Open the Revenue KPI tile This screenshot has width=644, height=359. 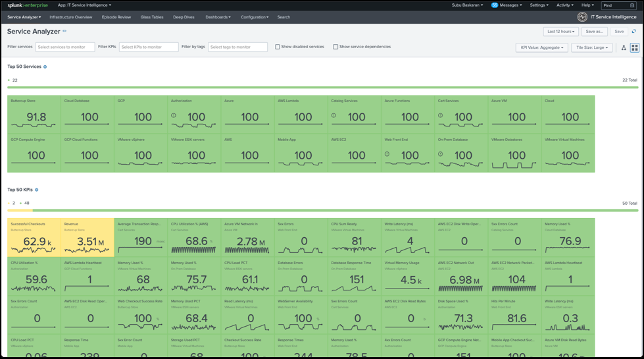pos(87,237)
